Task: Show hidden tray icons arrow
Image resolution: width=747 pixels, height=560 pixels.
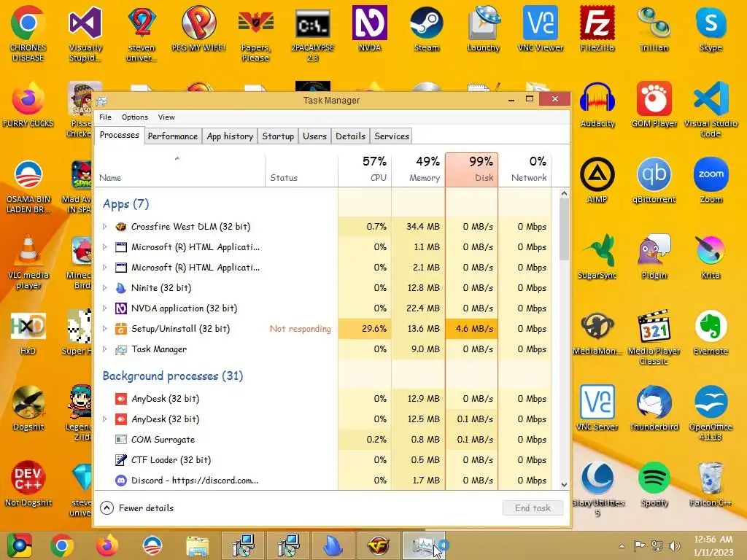Action: click(622, 546)
